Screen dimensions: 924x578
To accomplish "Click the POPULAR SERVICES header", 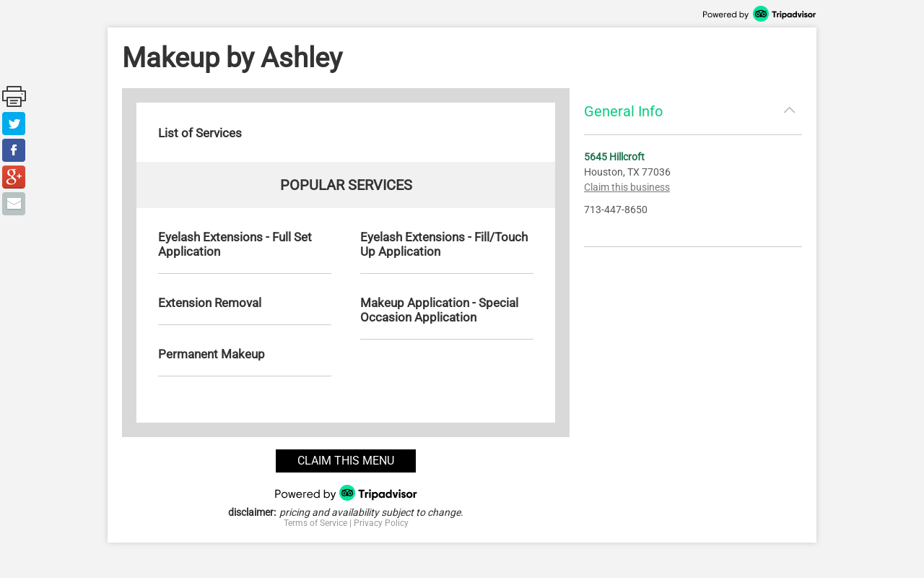I will coord(346,185).
